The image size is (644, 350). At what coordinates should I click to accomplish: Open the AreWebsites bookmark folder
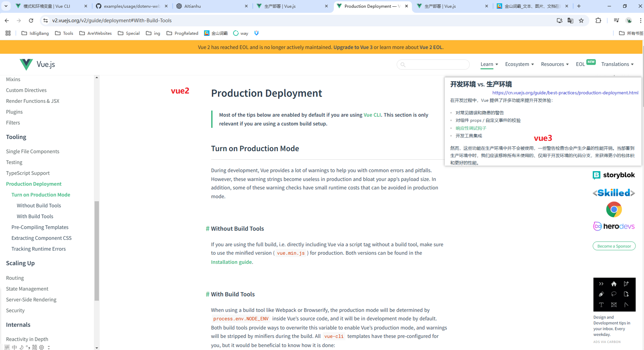(x=96, y=33)
